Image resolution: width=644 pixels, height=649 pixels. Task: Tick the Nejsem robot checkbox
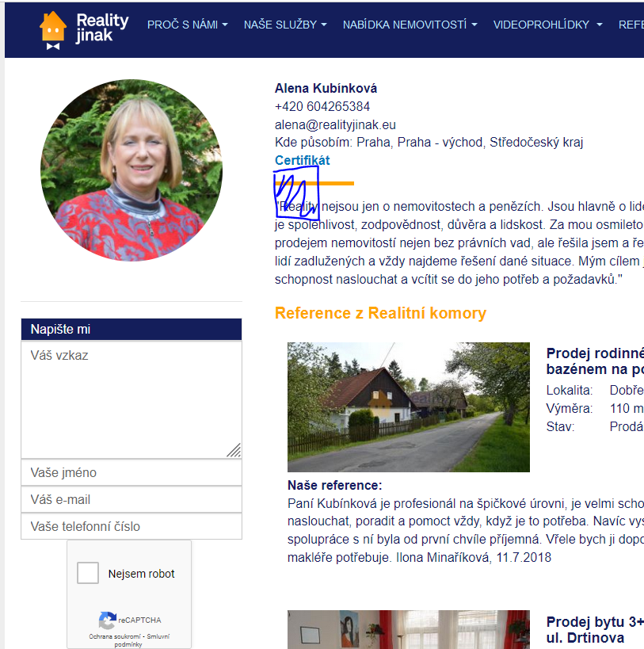[x=88, y=573]
